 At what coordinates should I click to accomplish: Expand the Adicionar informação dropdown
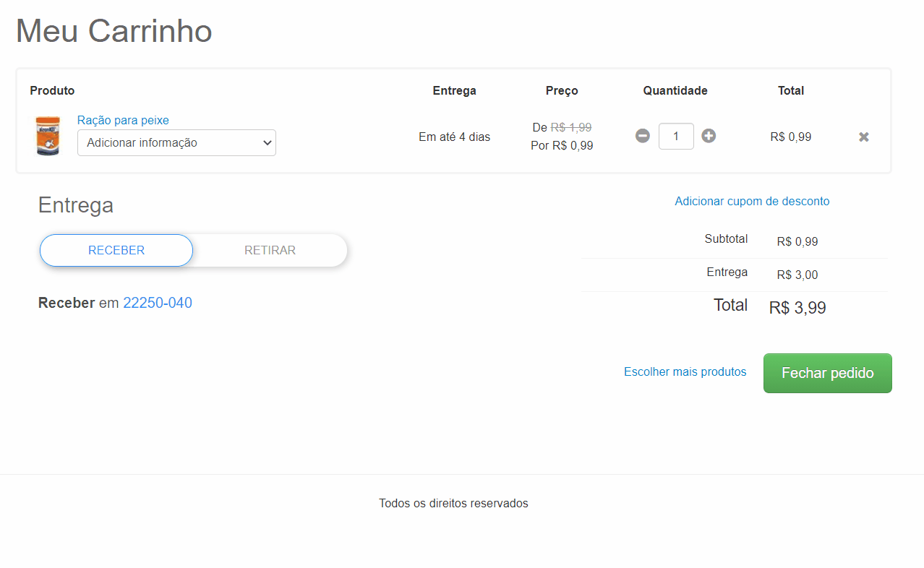[176, 142]
